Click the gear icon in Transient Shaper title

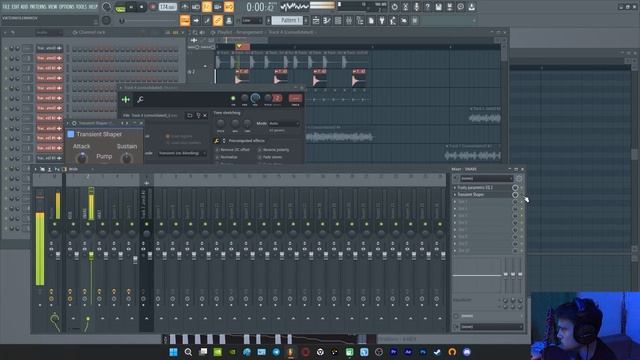(x=74, y=123)
